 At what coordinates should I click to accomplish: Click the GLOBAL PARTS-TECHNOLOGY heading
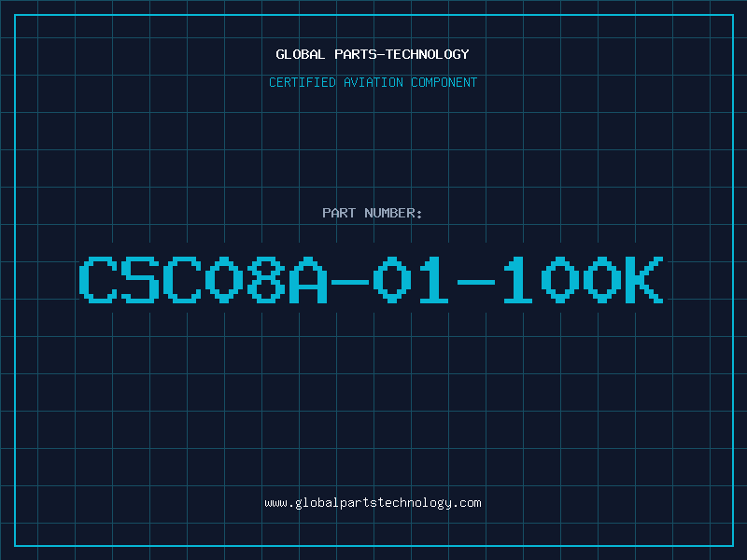(373, 54)
